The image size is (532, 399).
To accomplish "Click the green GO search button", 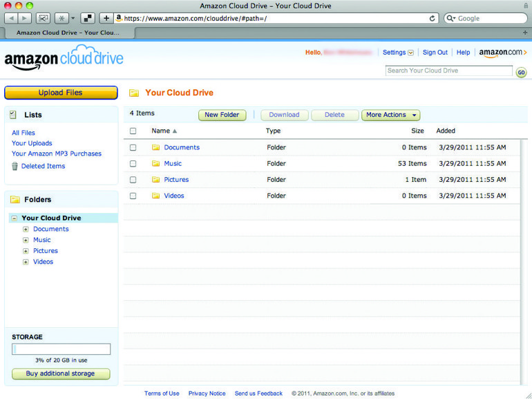I will [521, 72].
